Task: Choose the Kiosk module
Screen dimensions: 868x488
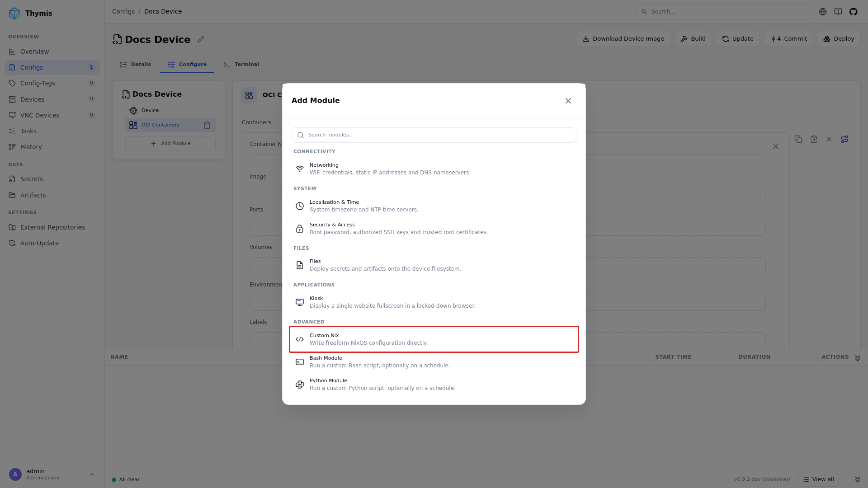Action: pyautogui.click(x=434, y=302)
